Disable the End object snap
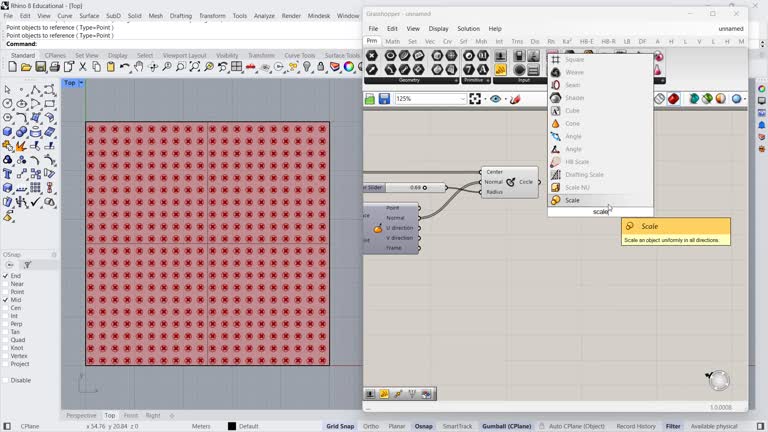This screenshot has height=432, width=768. [6, 276]
